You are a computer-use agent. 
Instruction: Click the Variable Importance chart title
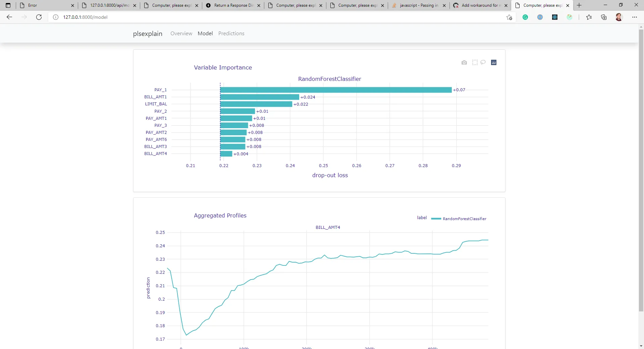(223, 67)
